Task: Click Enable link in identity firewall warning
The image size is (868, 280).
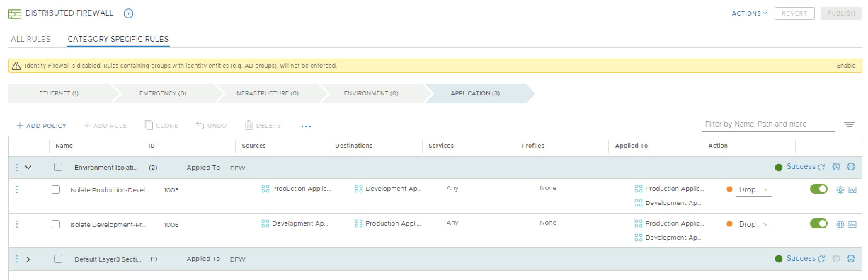Action: tap(846, 66)
